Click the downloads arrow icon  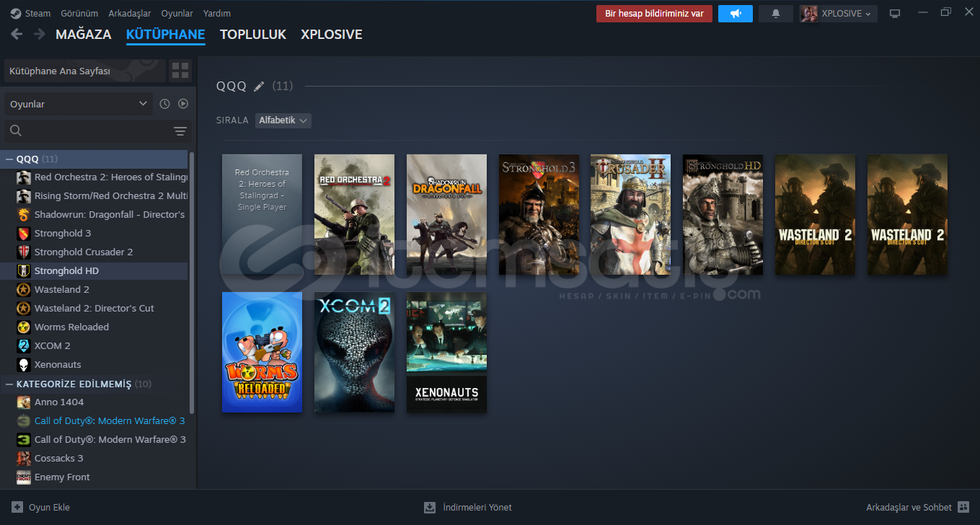(430, 507)
